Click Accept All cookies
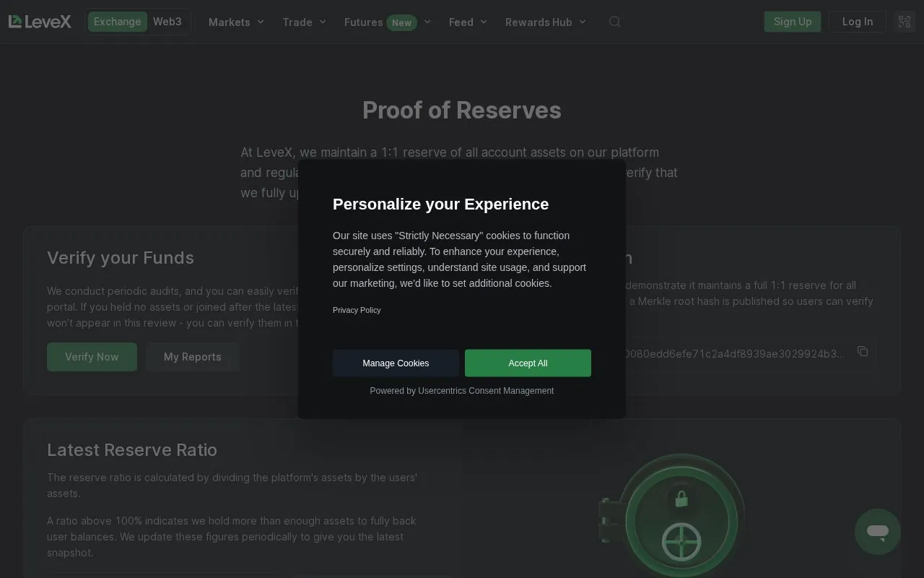This screenshot has width=924, height=578. [x=528, y=363]
